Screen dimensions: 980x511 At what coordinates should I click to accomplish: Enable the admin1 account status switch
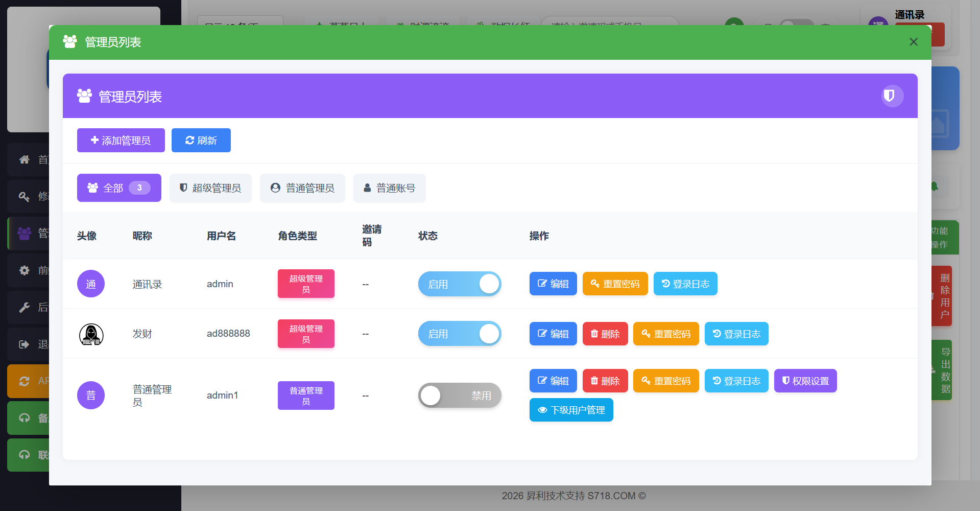[459, 396]
